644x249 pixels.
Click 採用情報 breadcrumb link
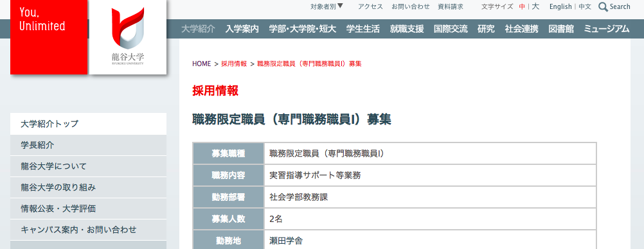(x=234, y=64)
